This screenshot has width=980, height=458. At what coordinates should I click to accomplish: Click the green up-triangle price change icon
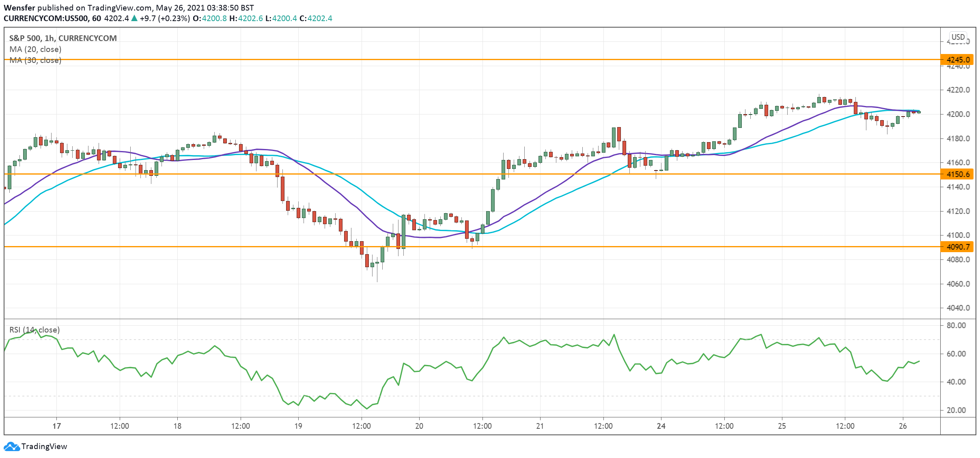[x=134, y=18]
